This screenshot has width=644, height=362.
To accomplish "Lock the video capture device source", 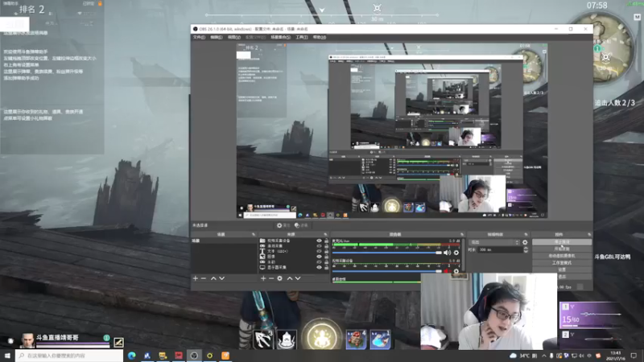I will tap(327, 241).
